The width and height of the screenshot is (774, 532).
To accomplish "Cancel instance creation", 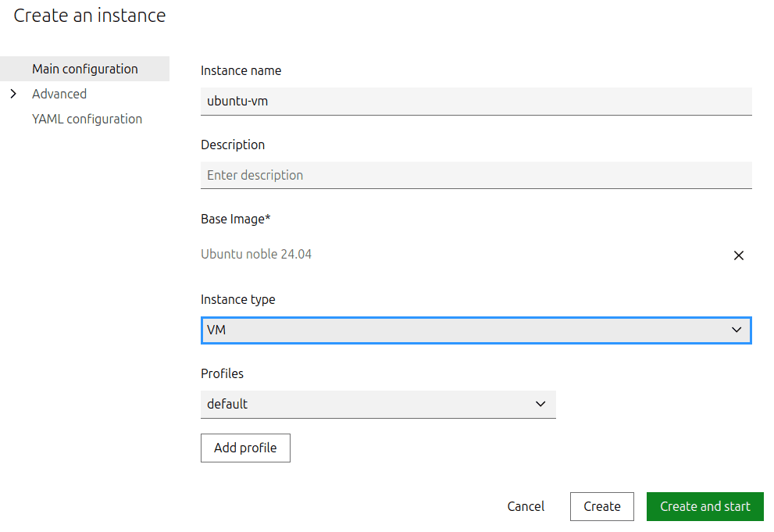I will 526,506.
